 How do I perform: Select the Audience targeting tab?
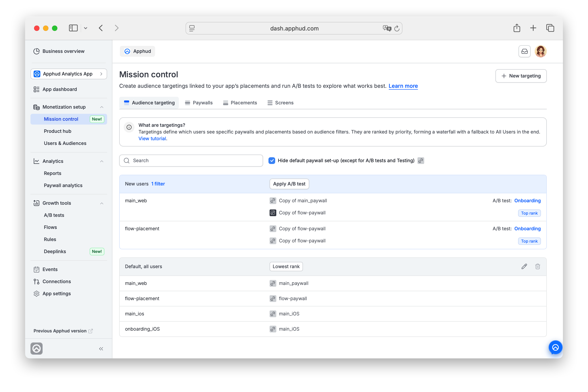149,103
